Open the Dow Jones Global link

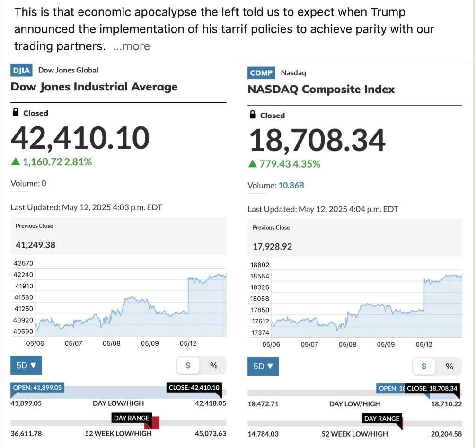click(68, 70)
